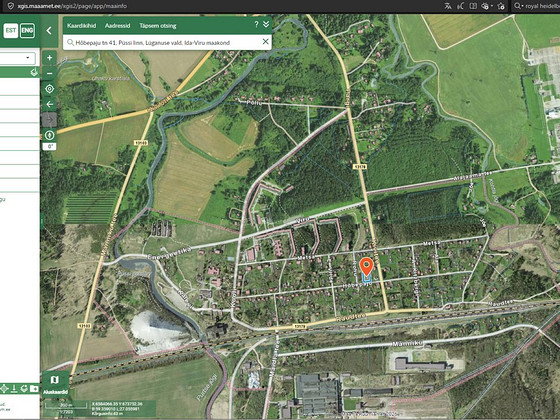This screenshot has height=420, width=560.
Task: Go back to previous map view arrow
Action: [x=49, y=104]
